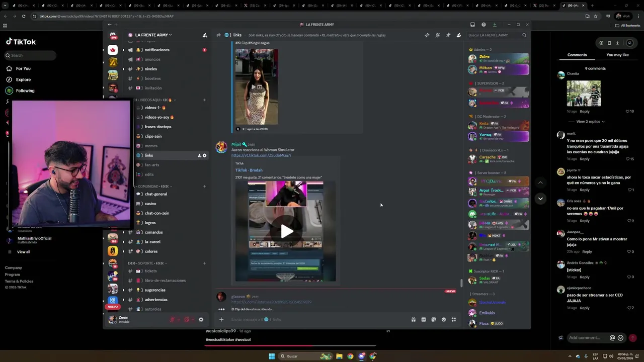Switch to TikTok Comments tab
This screenshot has width=644, height=362.
coord(577,55)
